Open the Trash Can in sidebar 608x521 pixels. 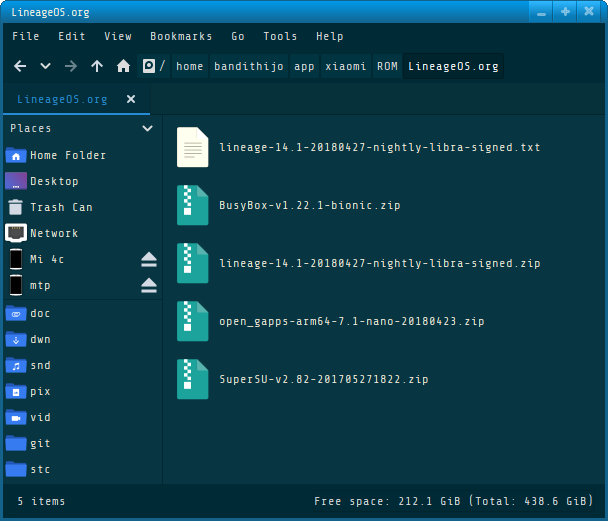click(60, 207)
